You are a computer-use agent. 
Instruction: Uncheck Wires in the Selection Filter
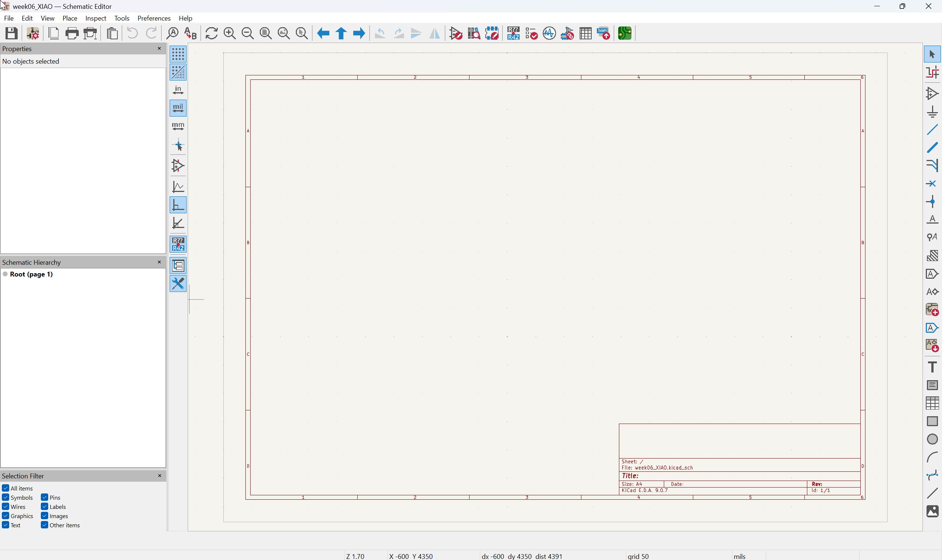6,506
